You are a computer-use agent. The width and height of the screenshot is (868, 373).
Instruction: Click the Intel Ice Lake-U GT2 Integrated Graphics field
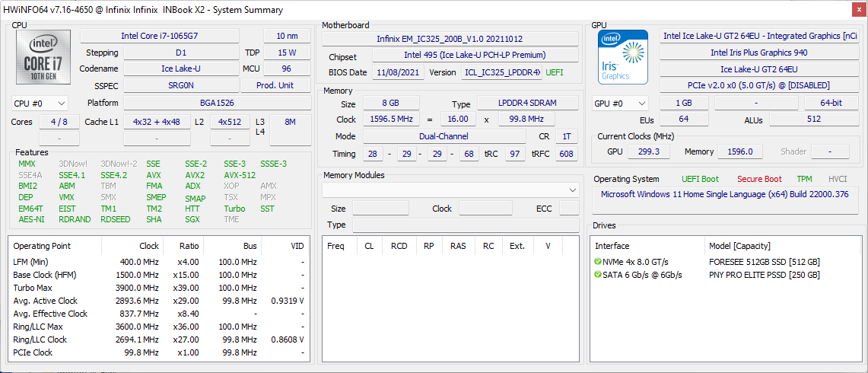coord(759,36)
